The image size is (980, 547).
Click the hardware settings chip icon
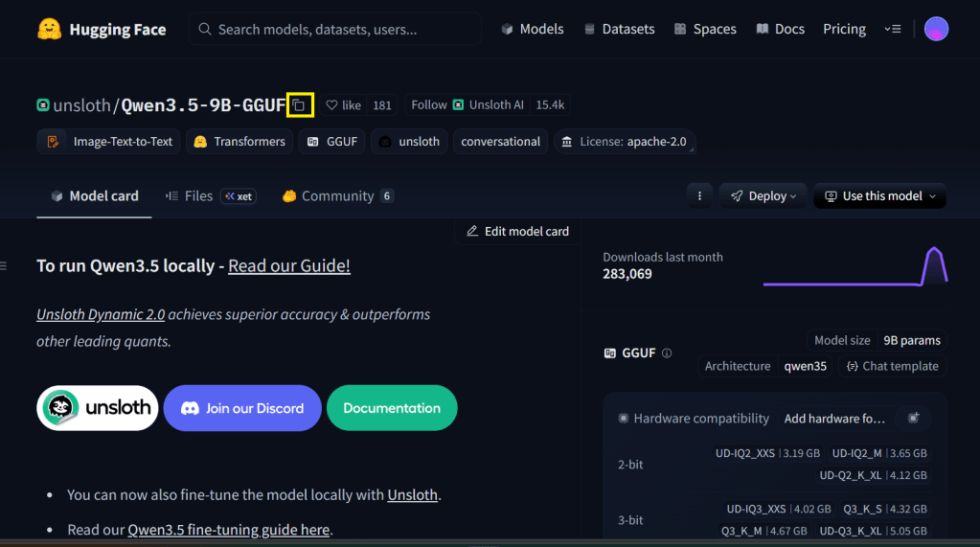click(x=913, y=419)
